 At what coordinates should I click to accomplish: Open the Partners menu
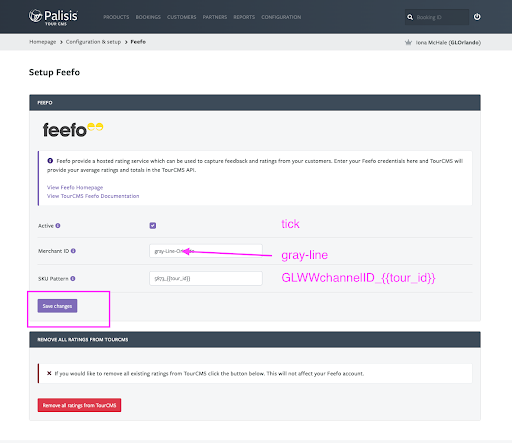coord(215,17)
